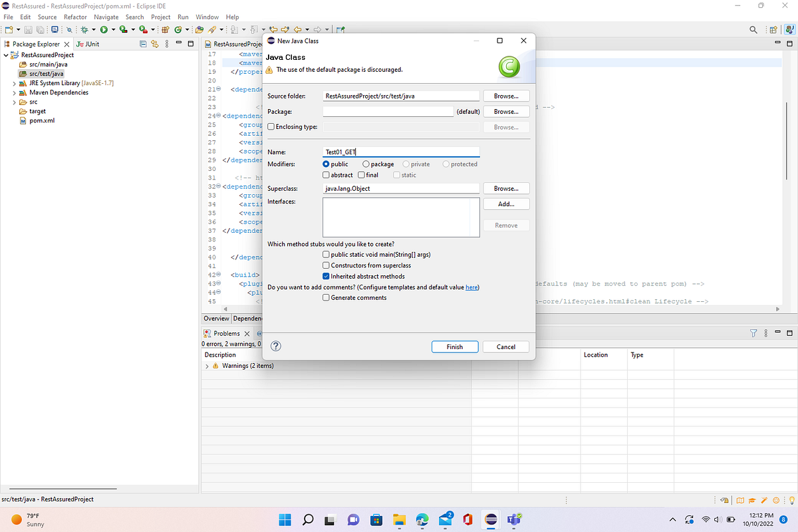Run the project using the green Run icon
The height and width of the screenshot is (532, 798).
(104, 30)
